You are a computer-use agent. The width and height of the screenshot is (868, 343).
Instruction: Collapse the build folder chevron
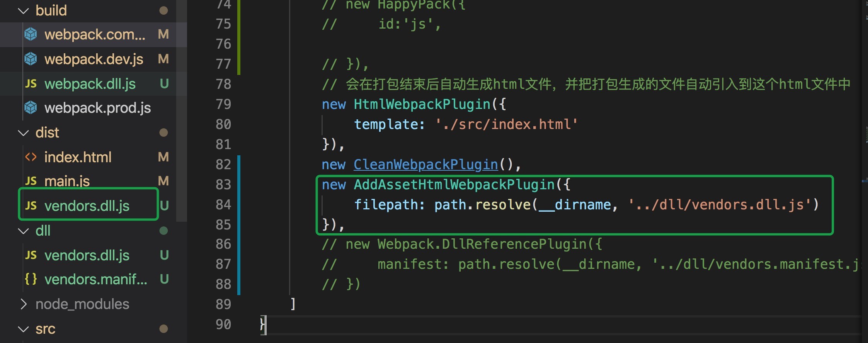(x=24, y=11)
